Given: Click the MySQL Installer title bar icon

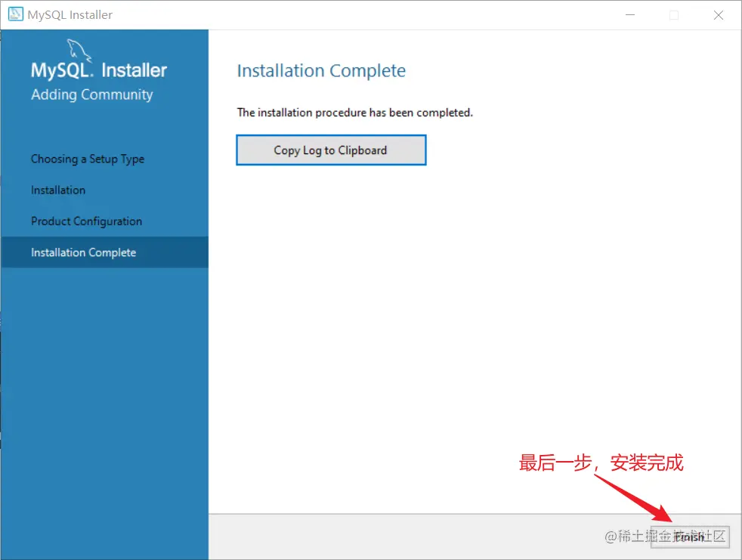Looking at the screenshot, I should click(x=16, y=14).
